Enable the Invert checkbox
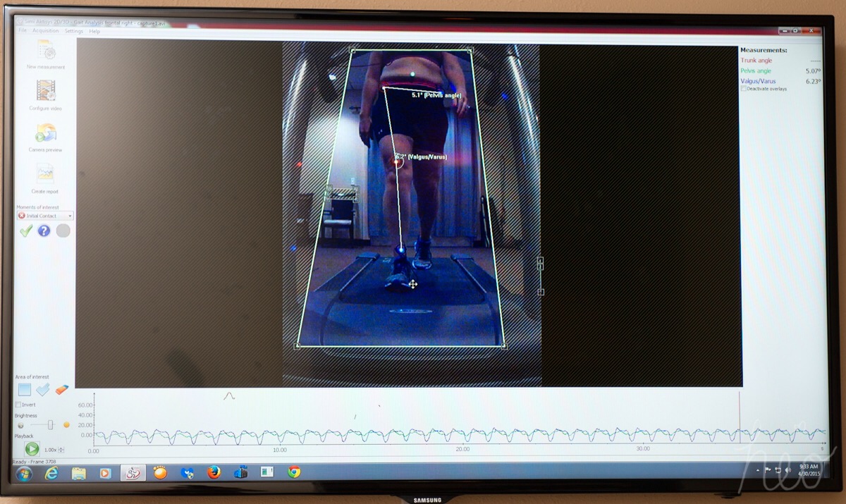The height and width of the screenshot is (504, 846). (18, 405)
